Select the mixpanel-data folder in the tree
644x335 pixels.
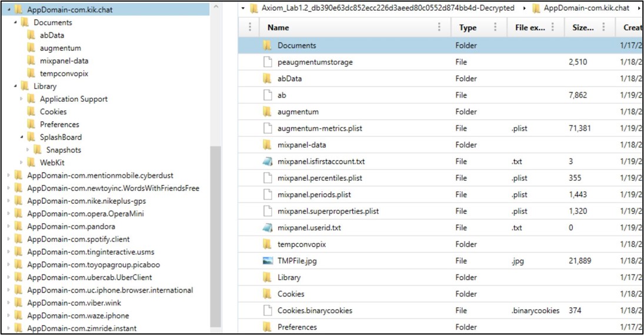[x=64, y=61]
